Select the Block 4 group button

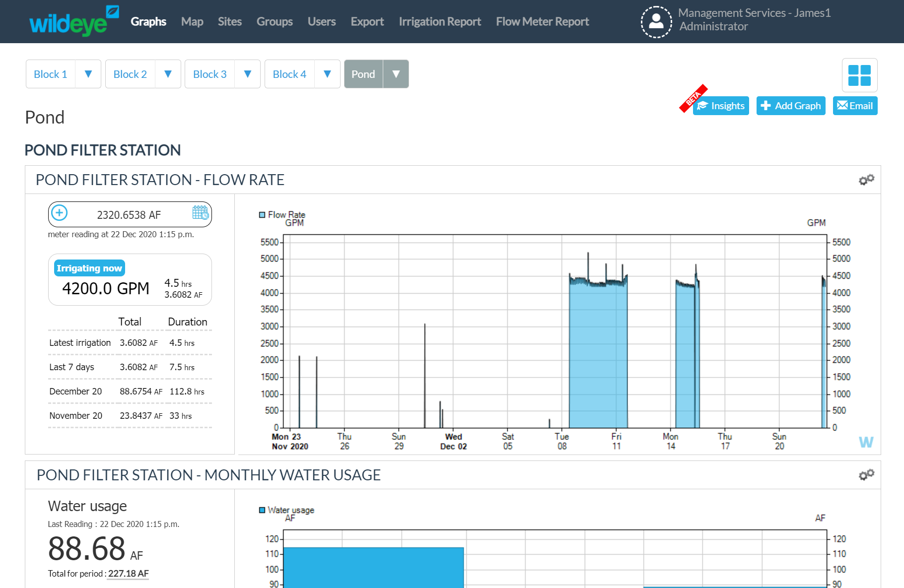pos(289,74)
